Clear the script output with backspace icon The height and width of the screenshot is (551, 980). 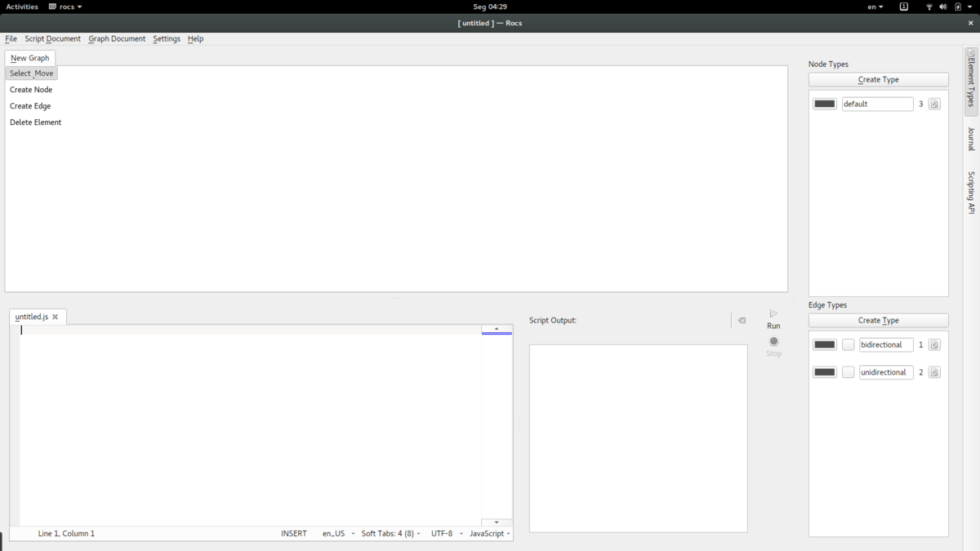tap(742, 321)
